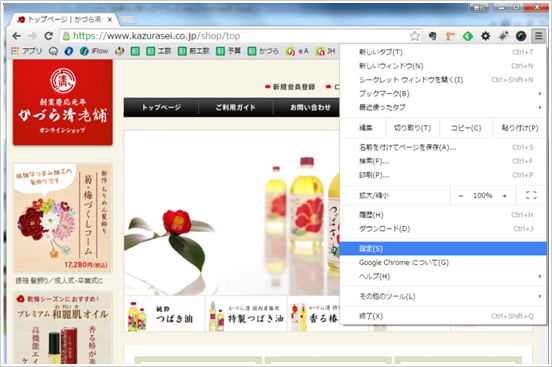The image size is (552, 367).
Task: Open the eA bookmark
Action: coord(297,51)
